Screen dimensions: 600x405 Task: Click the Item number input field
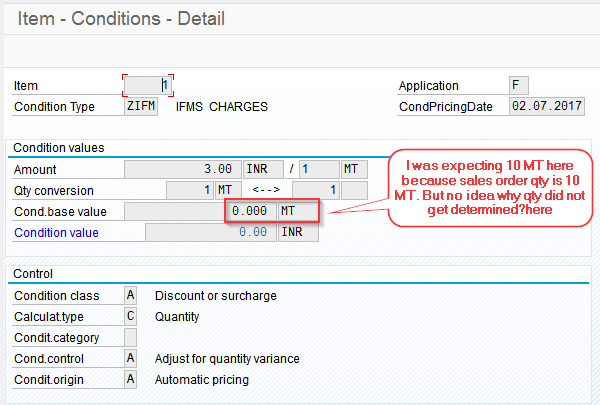click(148, 85)
